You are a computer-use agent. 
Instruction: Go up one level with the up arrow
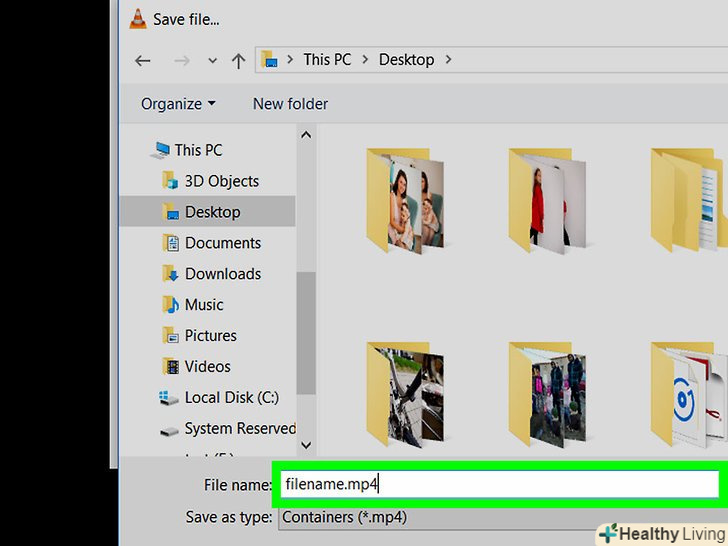click(x=239, y=60)
